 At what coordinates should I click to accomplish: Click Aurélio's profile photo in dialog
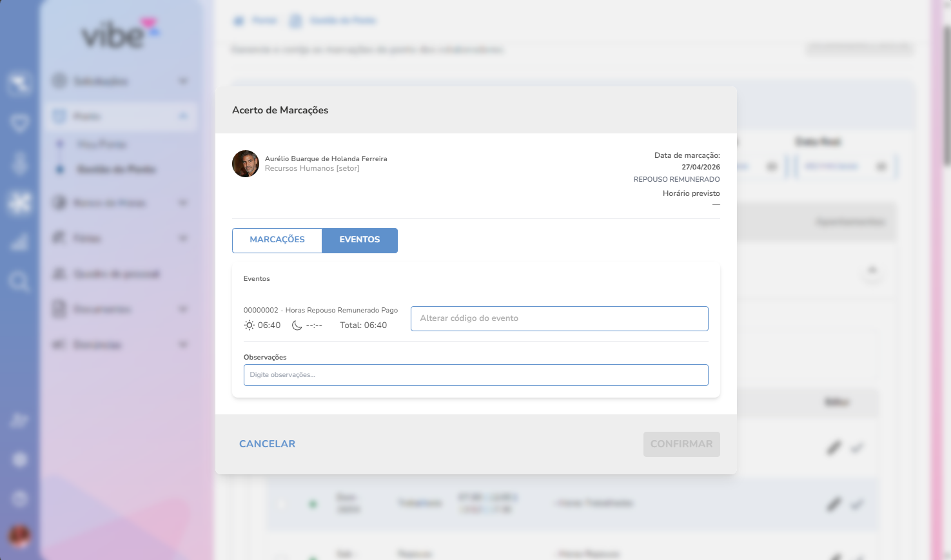click(x=246, y=164)
